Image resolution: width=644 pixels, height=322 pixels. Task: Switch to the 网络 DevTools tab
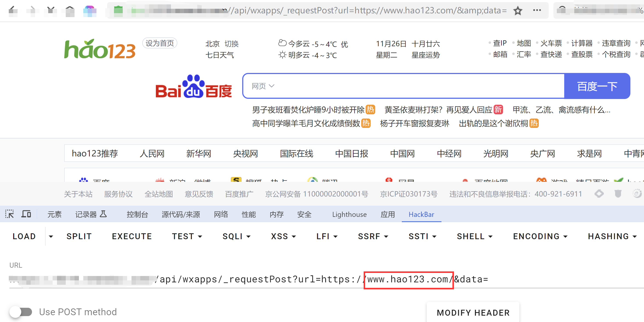point(221,214)
